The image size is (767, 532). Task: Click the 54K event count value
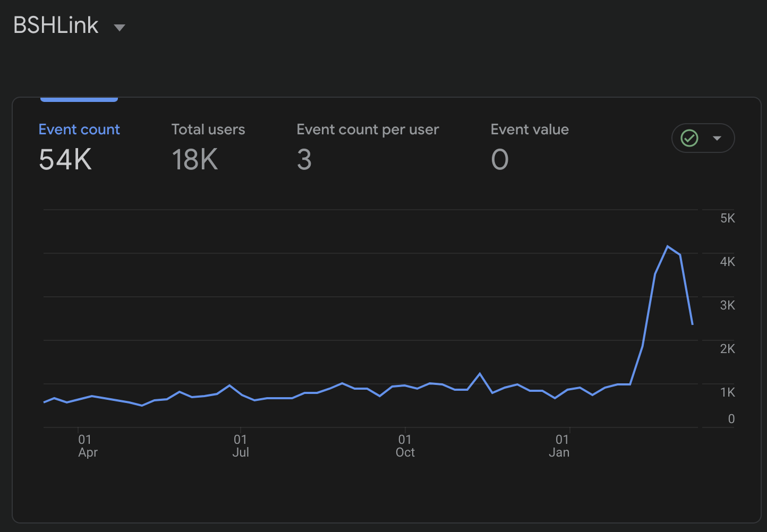(65, 159)
